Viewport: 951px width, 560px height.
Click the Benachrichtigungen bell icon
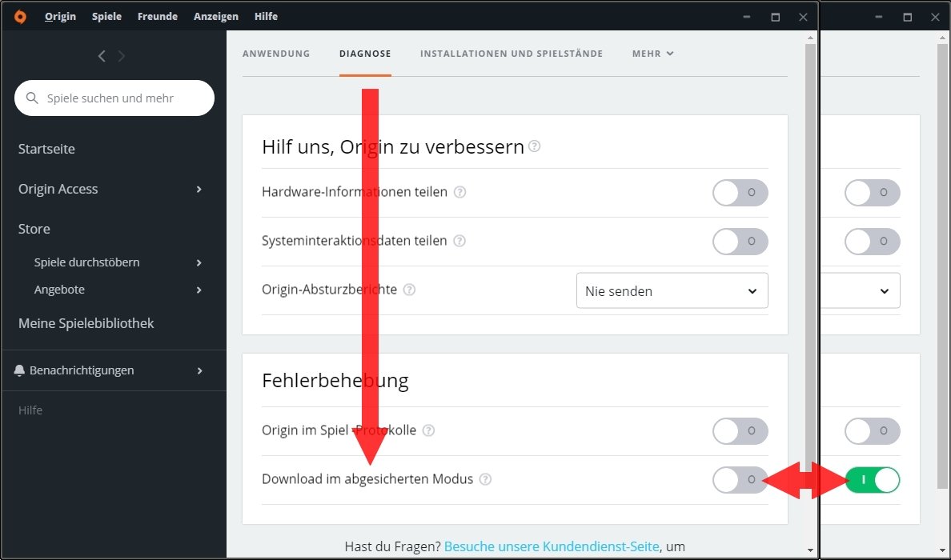pos(19,370)
